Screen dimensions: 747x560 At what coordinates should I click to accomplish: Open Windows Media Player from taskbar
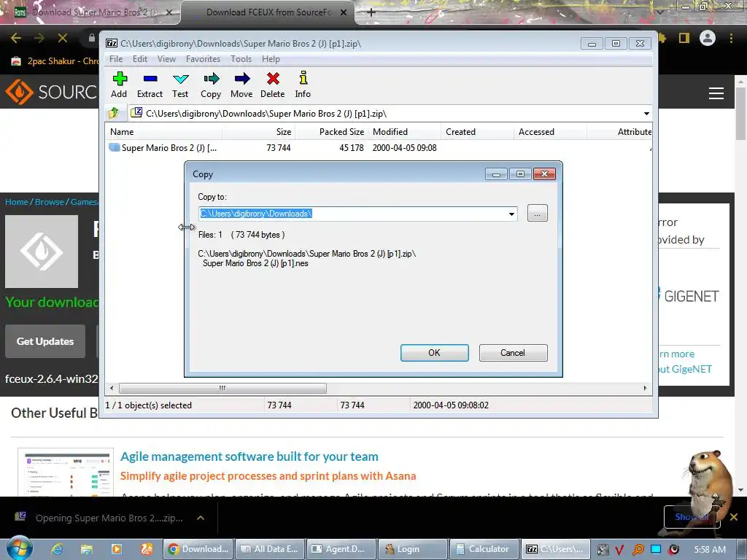(117, 549)
